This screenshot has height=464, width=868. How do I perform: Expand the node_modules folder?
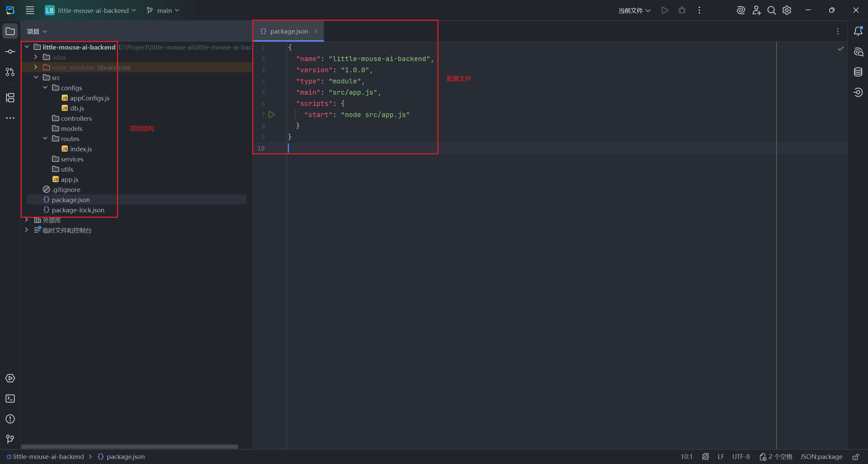coord(36,67)
